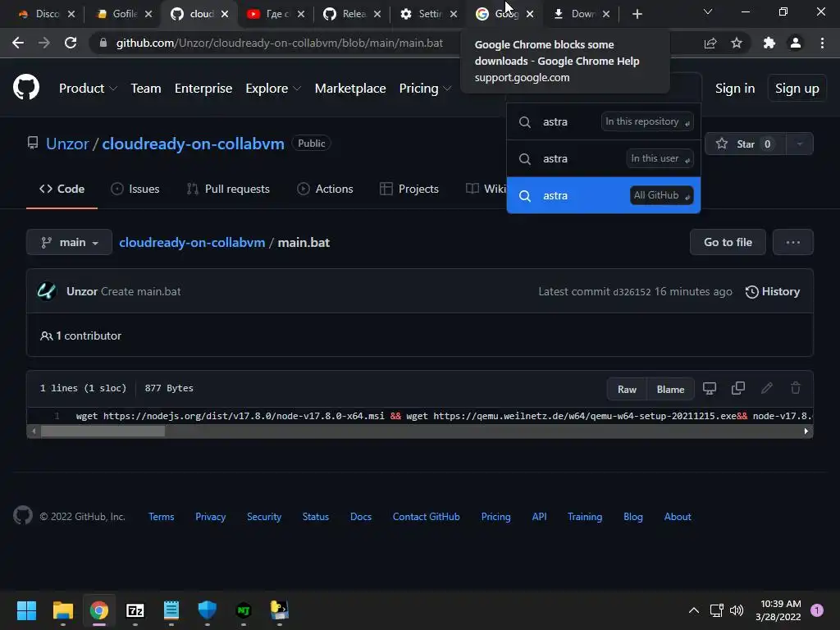Search astra in this user

604,158
